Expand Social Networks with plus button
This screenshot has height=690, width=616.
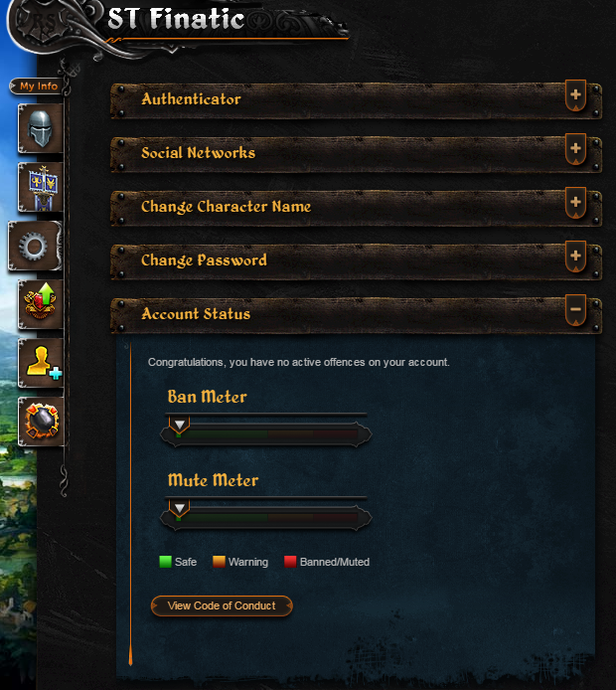point(575,149)
